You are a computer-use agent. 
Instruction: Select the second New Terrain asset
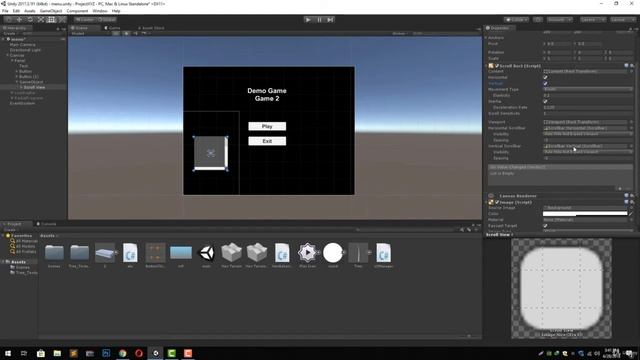click(257, 253)
